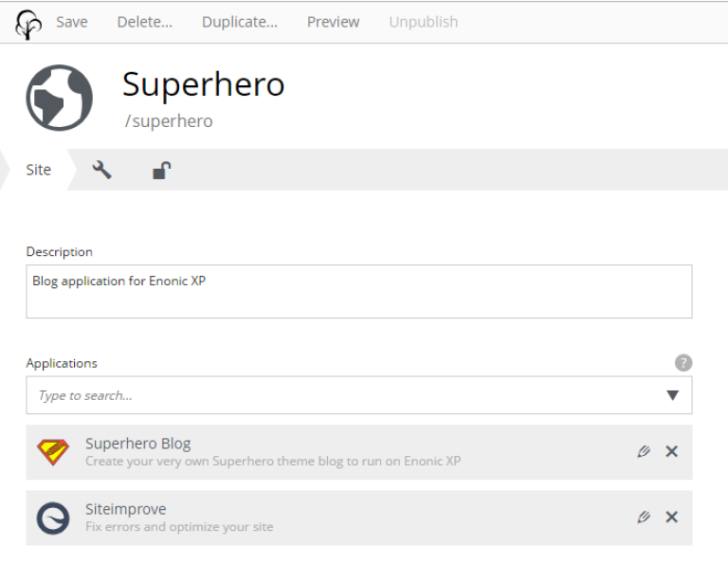The image size is (728, 582).
Task: Open the wrench settings step
Action: (x=101, y=170)
